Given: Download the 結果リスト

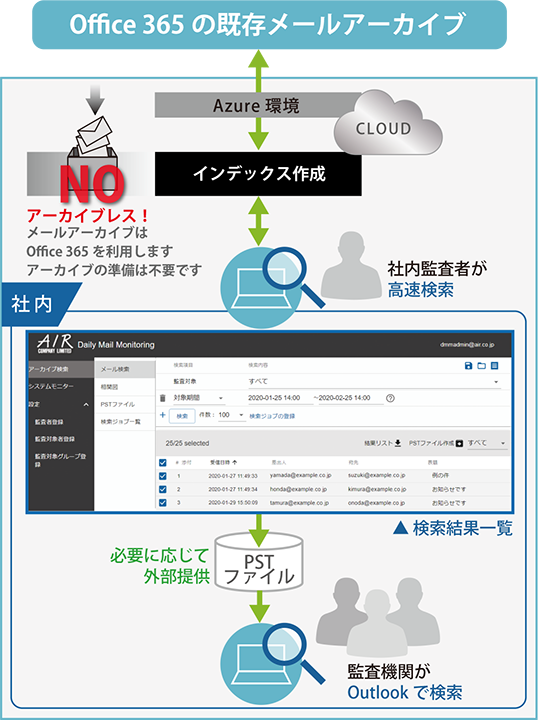Looking at the screenshot, I should tap(382, 443).
